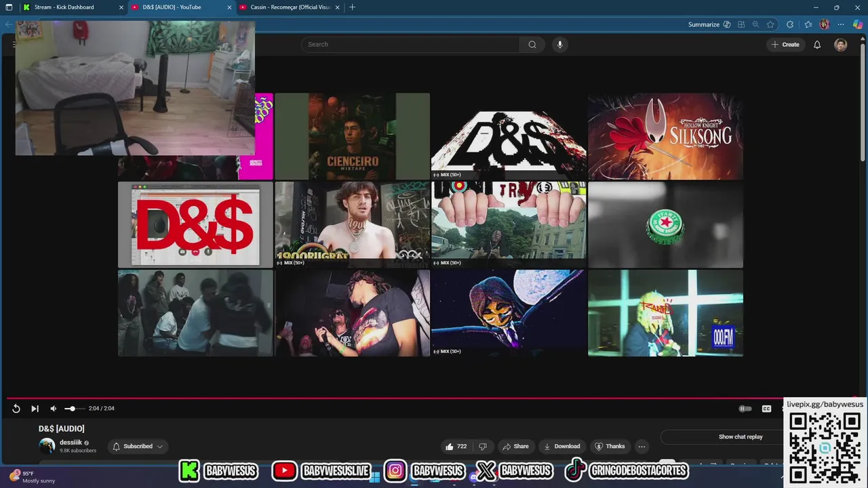Open more actions three-dot menu under video

coord(642,446)
